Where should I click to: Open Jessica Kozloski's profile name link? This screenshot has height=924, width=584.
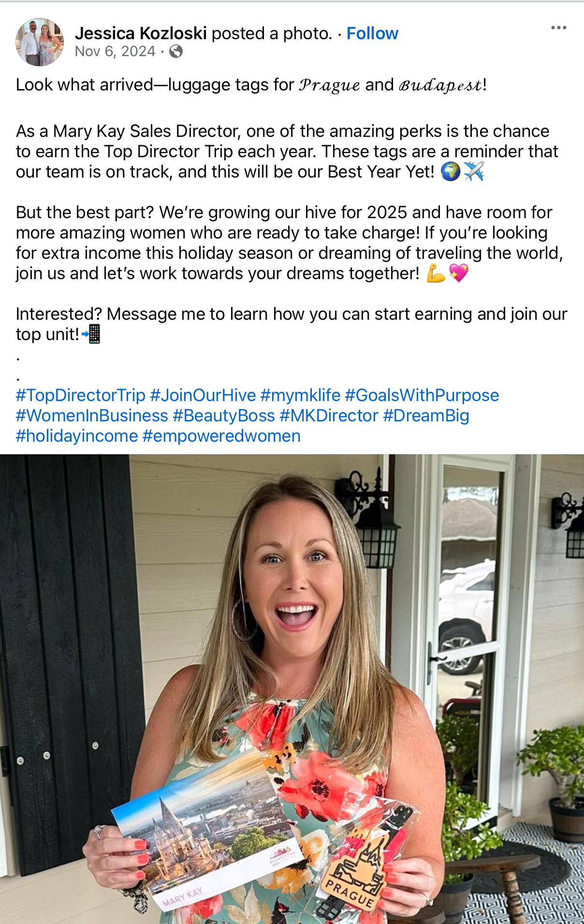tap(141, 33)
